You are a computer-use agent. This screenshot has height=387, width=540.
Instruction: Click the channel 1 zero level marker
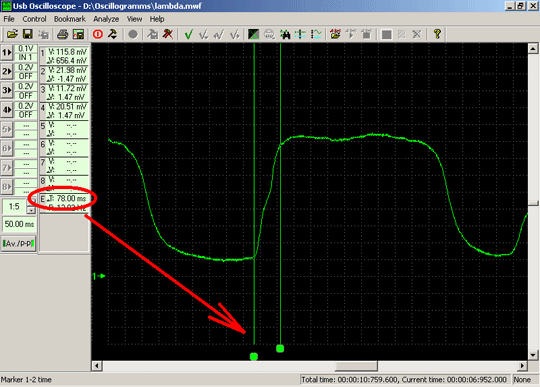pos(99,276)
